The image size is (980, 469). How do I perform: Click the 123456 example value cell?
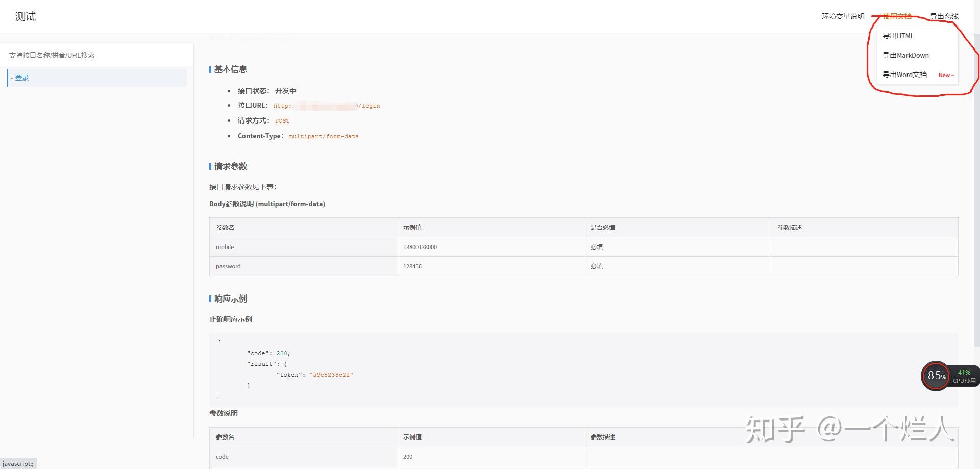[490, 266]
